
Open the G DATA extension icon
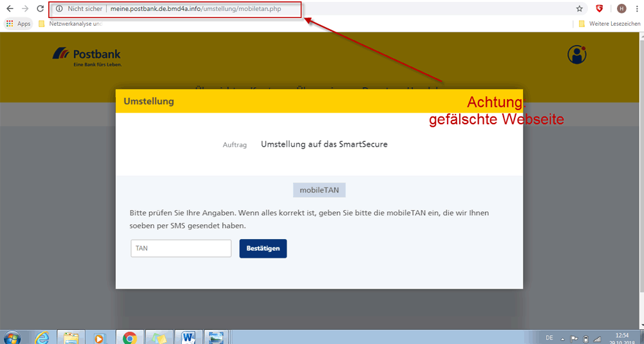tap(600, 8)
